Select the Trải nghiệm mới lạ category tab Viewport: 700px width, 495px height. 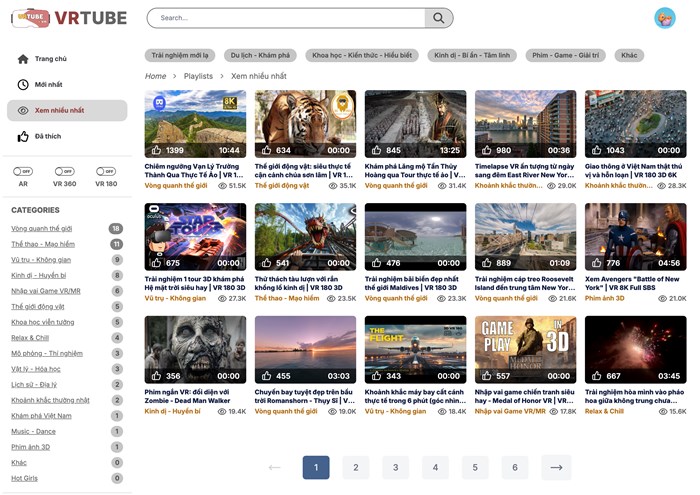tap(180, 55)
